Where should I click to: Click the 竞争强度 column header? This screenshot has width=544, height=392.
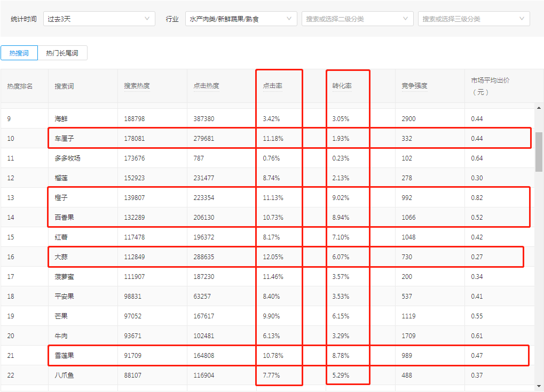(x=414, y=86)
